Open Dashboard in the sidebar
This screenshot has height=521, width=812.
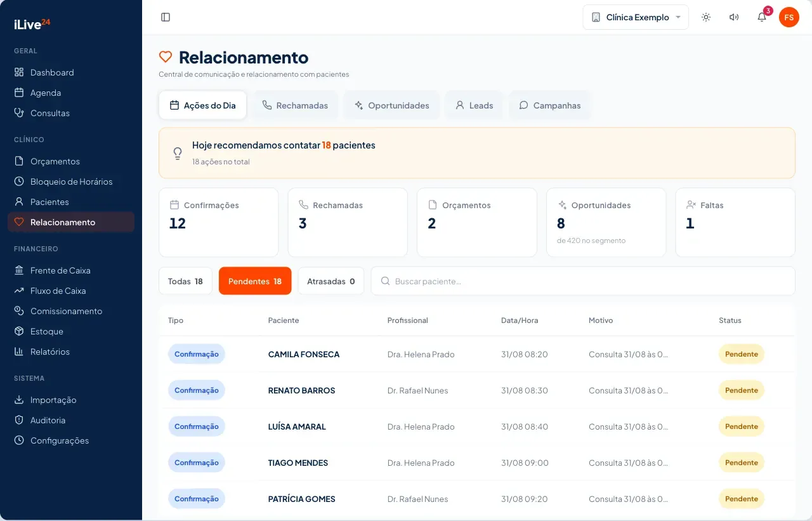pyautogui.click(x=71, y=72)
